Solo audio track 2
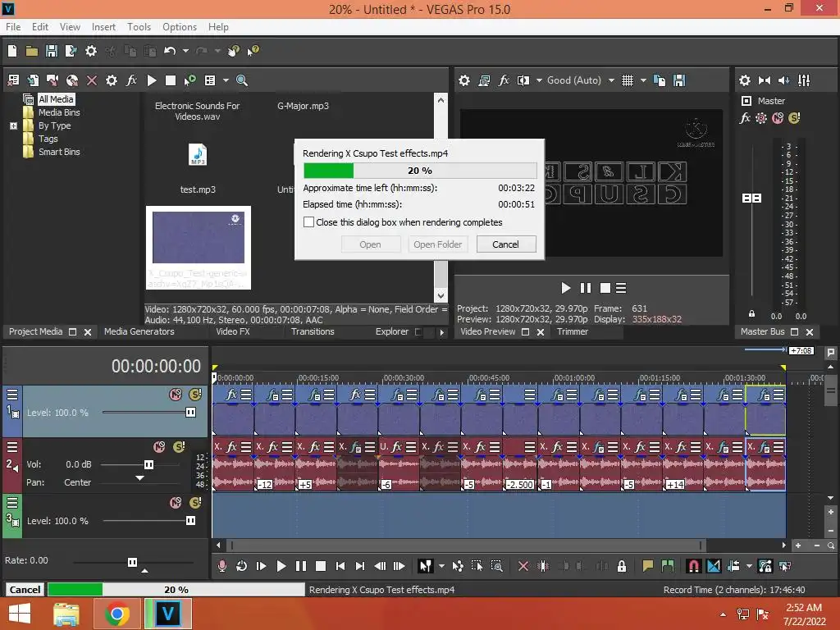 point(179,447)
